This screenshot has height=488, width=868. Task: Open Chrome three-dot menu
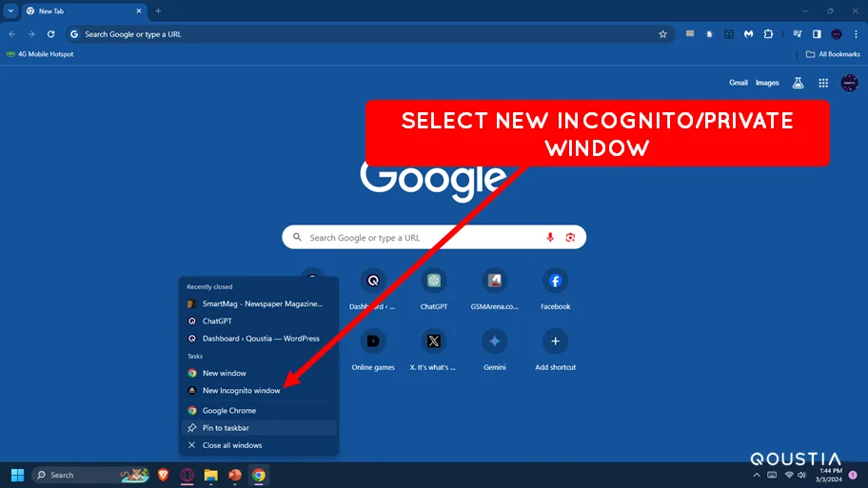point(856,33)
